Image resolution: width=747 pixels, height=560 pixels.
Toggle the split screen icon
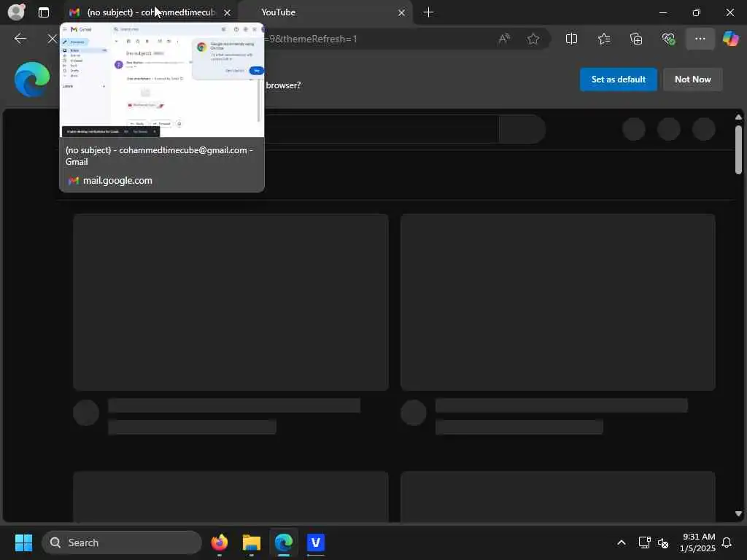pos(571,39)
